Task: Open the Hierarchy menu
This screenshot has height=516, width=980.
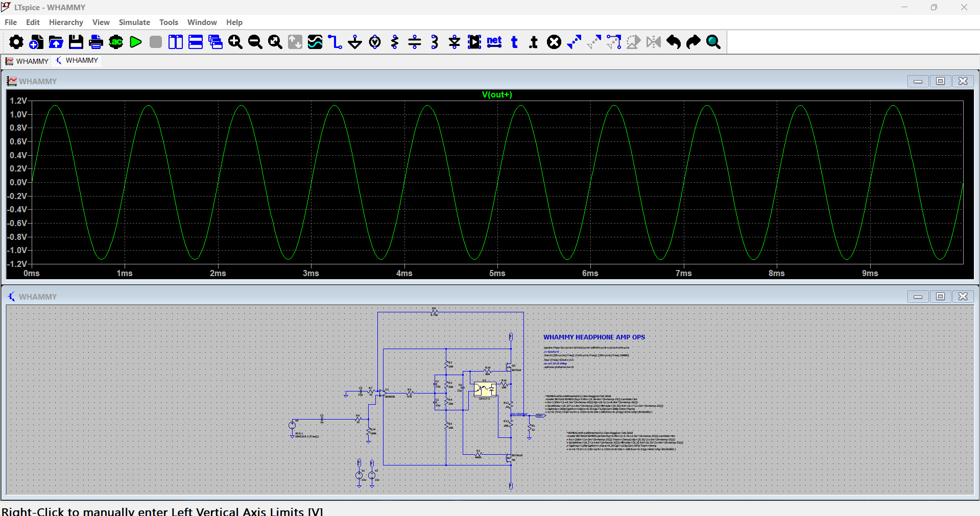Action: 66,22
